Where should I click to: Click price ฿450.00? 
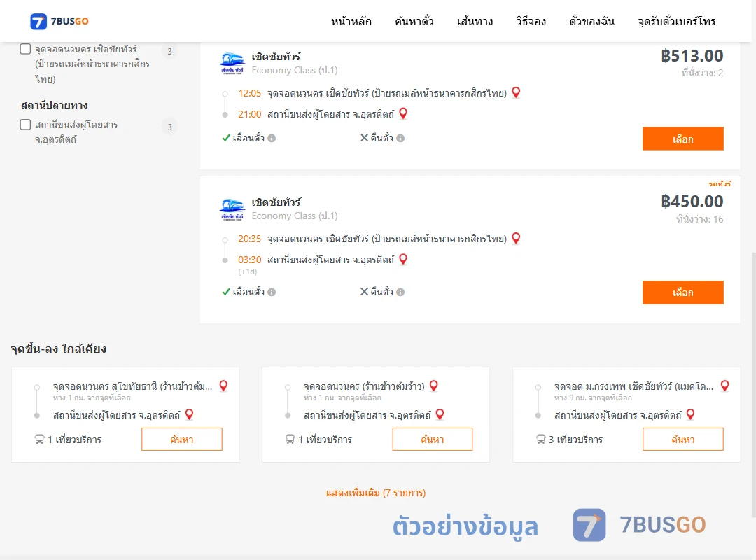pyautogui.click(x=692, y=202)
